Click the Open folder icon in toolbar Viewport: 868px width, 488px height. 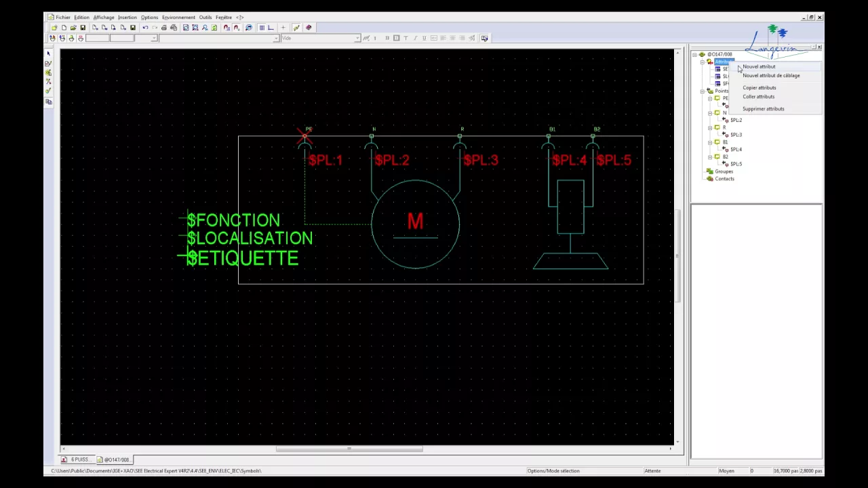pos(73,28)
